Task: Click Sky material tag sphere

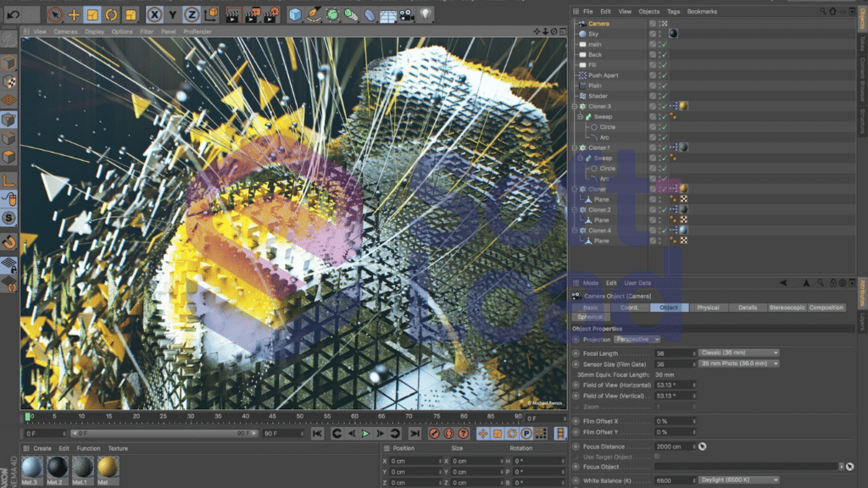Action: pyautogui.click(x=673, y=34)
